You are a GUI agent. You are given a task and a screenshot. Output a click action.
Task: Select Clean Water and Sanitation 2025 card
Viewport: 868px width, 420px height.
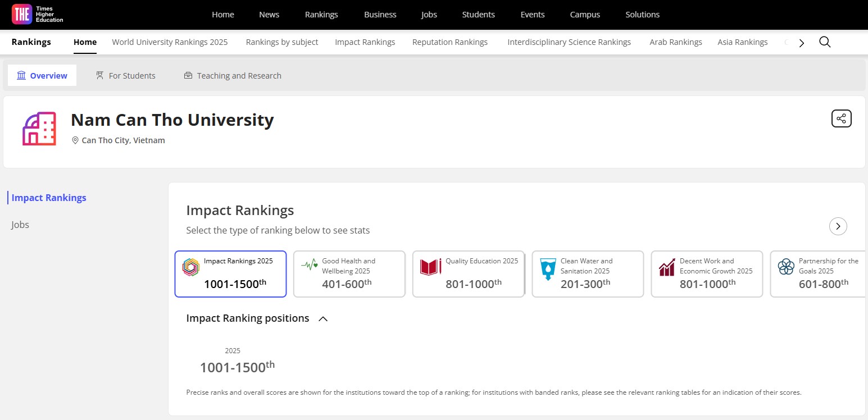588,273
